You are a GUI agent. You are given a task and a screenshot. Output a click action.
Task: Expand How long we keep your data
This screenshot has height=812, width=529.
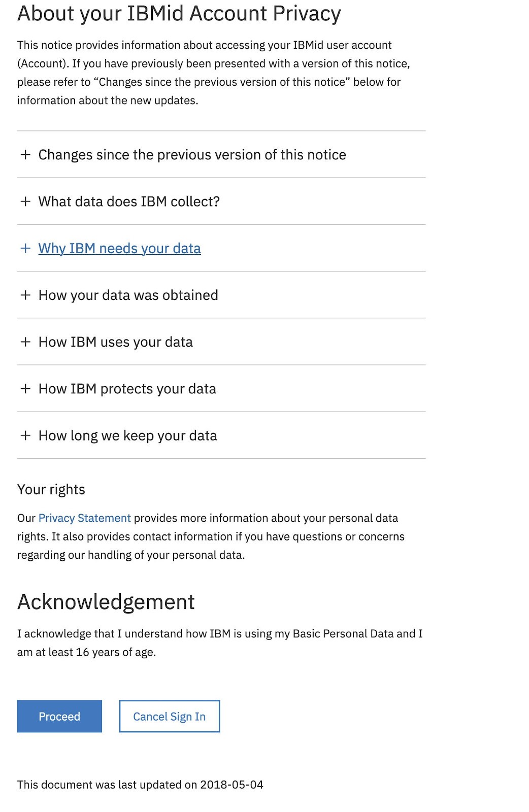click(127, 435)
